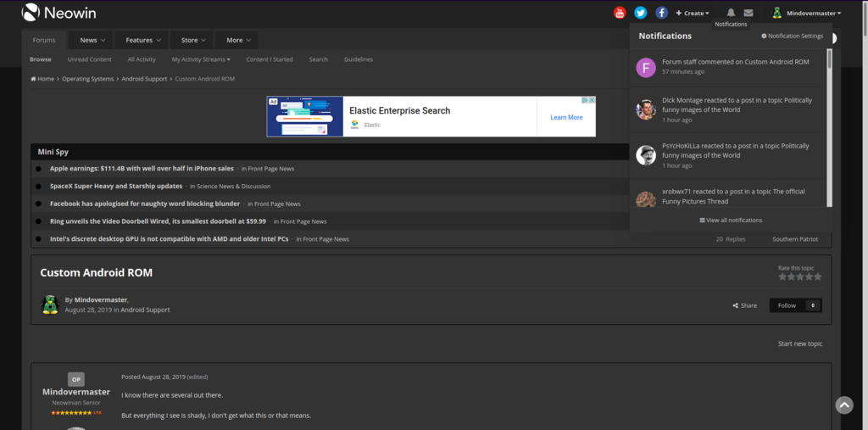The height and width of the screenshot is (430, 868).
Task: Open Neowin Twitter icon
Action: (x=641, y=13)
